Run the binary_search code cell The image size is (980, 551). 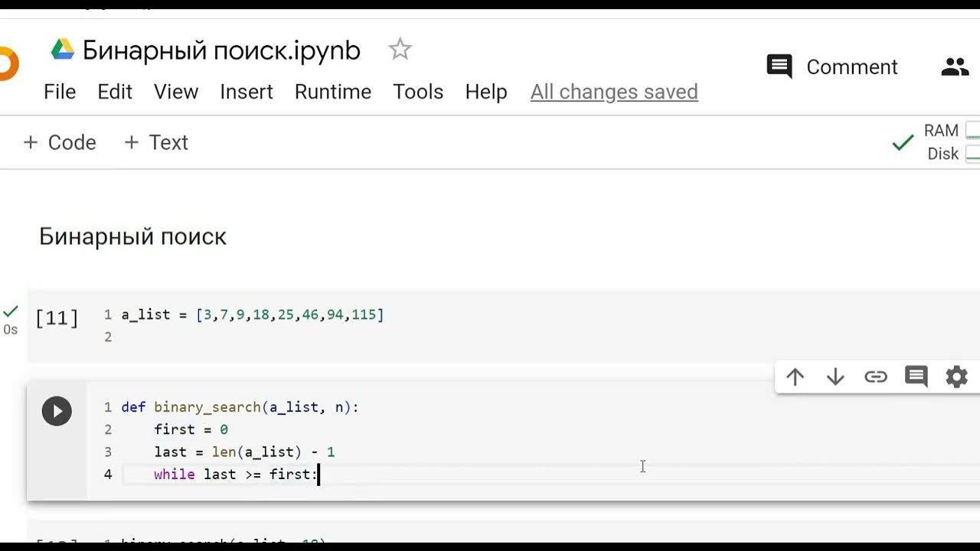pos(57,411)
